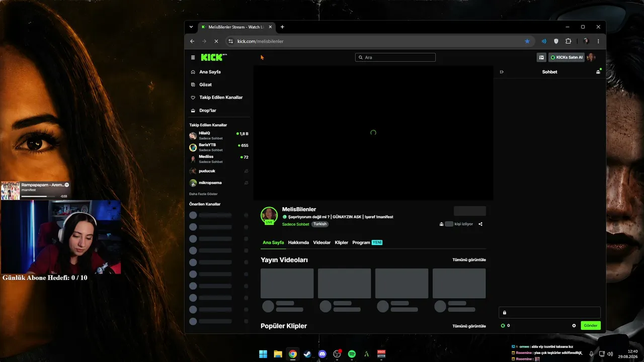Go back to the previous page
The image size is (644, 362).
pyautogui.click(x=192, y=41)
